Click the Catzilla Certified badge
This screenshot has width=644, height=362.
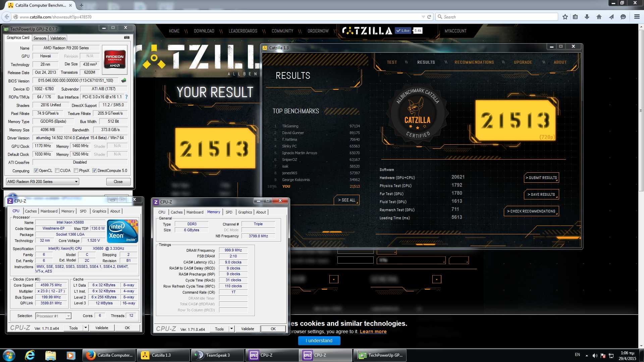417,114
